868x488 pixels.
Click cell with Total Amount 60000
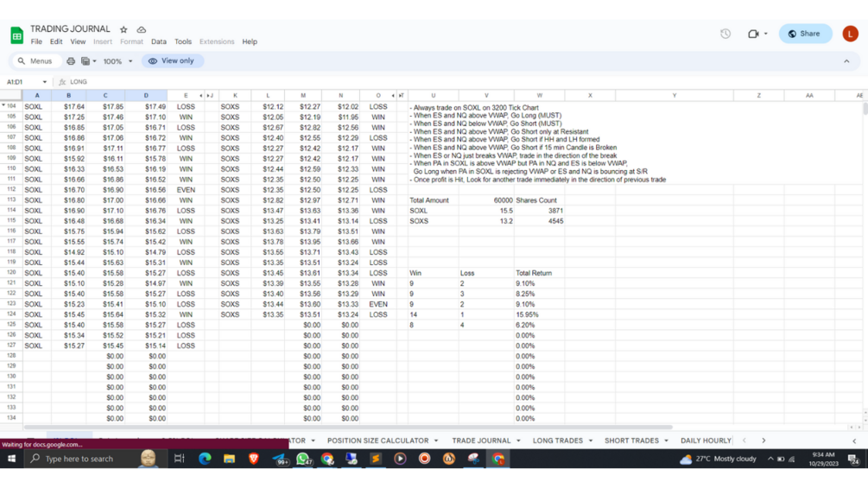pos(486,200)
